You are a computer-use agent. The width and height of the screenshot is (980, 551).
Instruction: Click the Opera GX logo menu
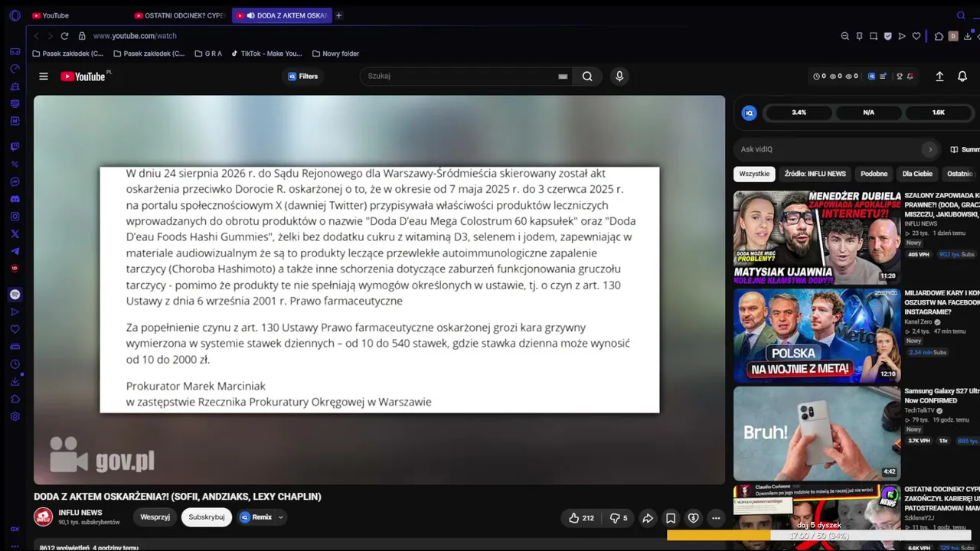point(15,15)
